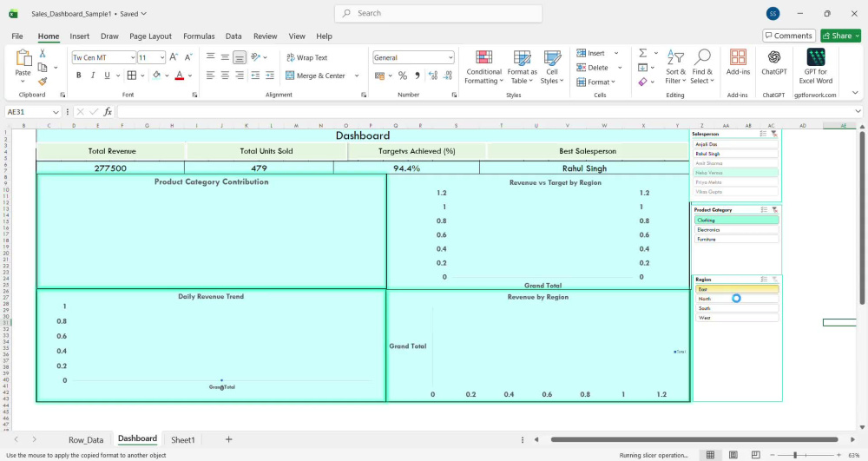Screen dimensions: 868x461
Task: Open the Row_Data sheet tab
Action: [86, 440]
